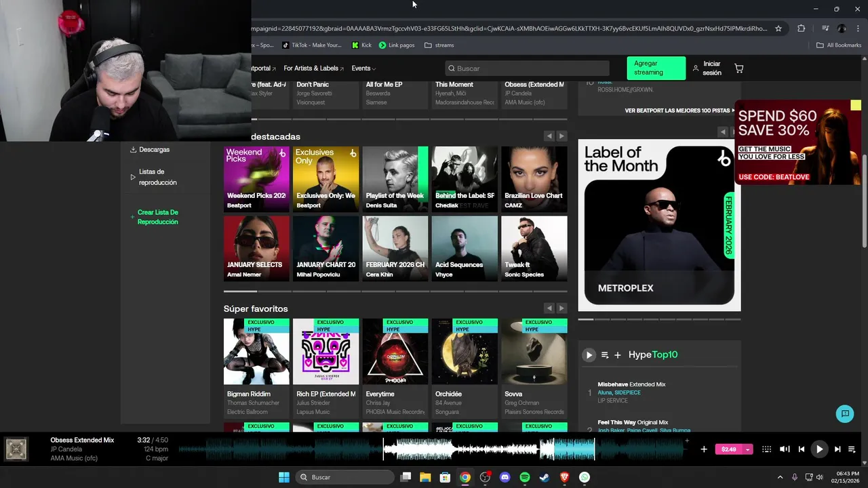
Task: Skip to previous track in player
Action: tap(802, 449)
